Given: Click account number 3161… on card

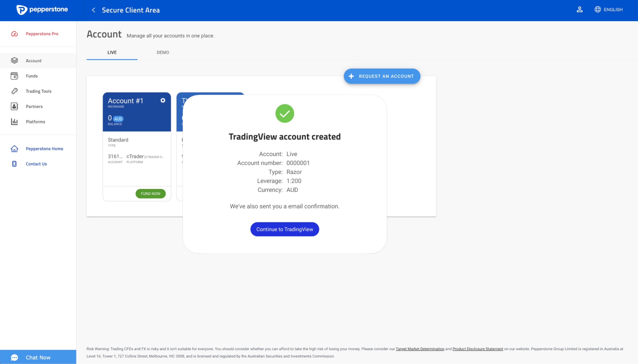Looking at the screenshot, I should coord(115,157).
